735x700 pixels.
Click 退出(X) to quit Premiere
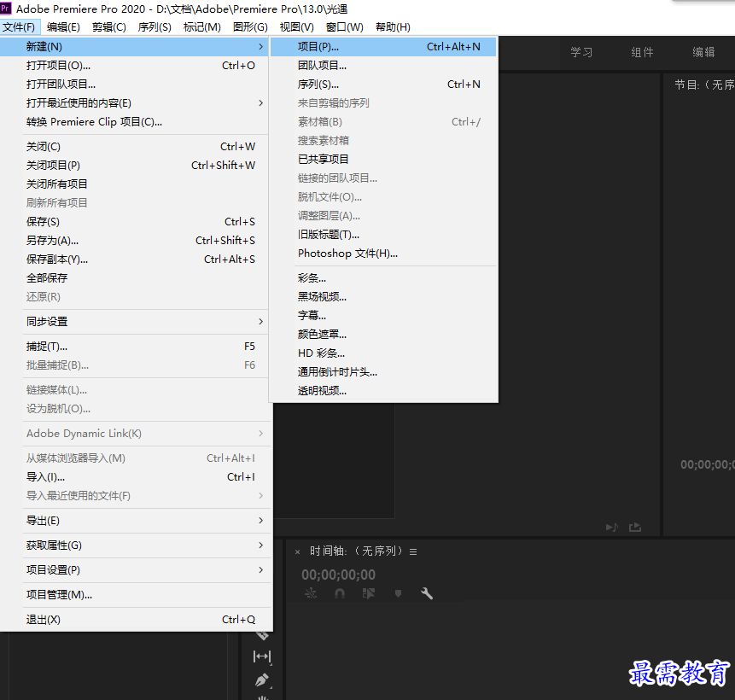(134, 620)
